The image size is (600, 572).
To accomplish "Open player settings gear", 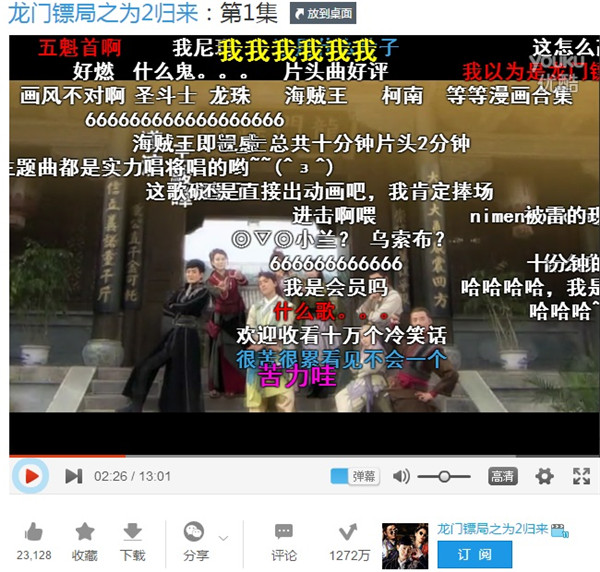I will [544, 477].
